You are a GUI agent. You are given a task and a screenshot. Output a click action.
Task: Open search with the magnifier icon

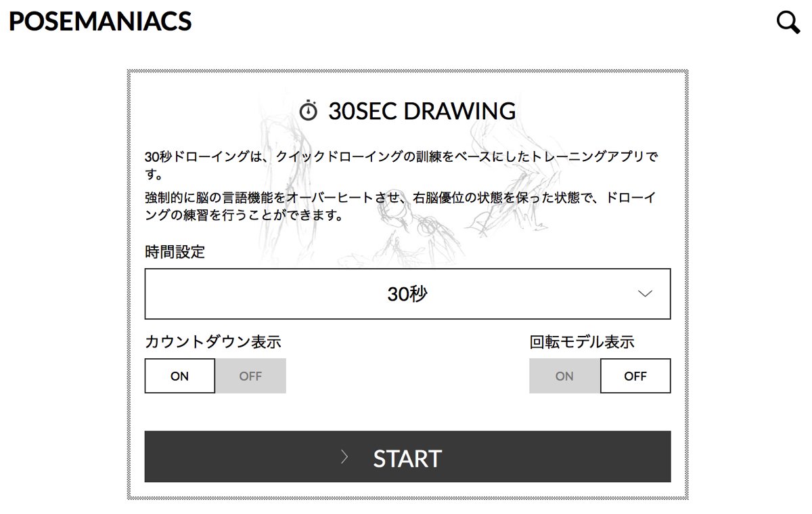788,22
